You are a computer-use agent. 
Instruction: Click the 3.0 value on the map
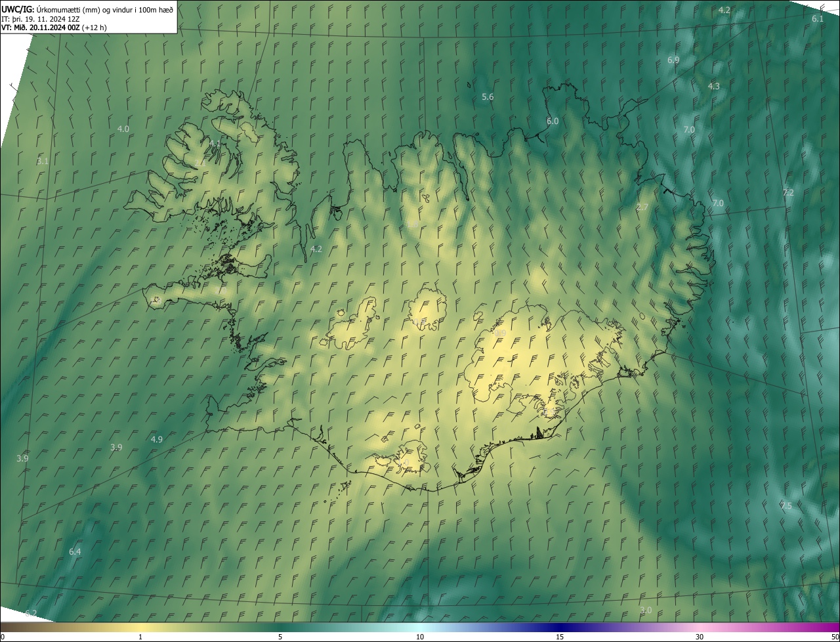click(x=646, y=610)
